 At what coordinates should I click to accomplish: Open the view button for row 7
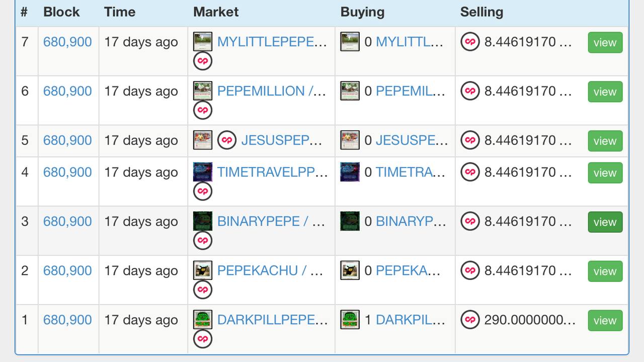(605, 42)
